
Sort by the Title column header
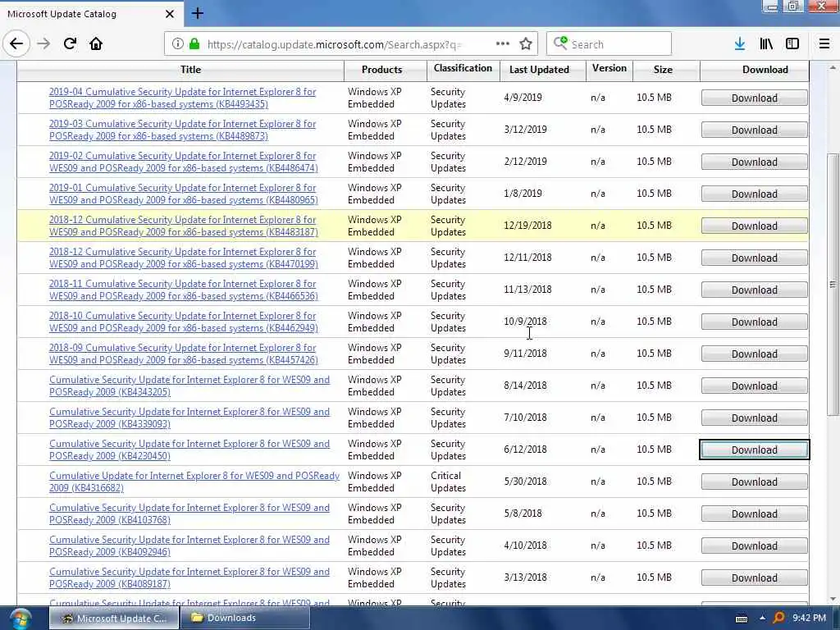[190, 70]
